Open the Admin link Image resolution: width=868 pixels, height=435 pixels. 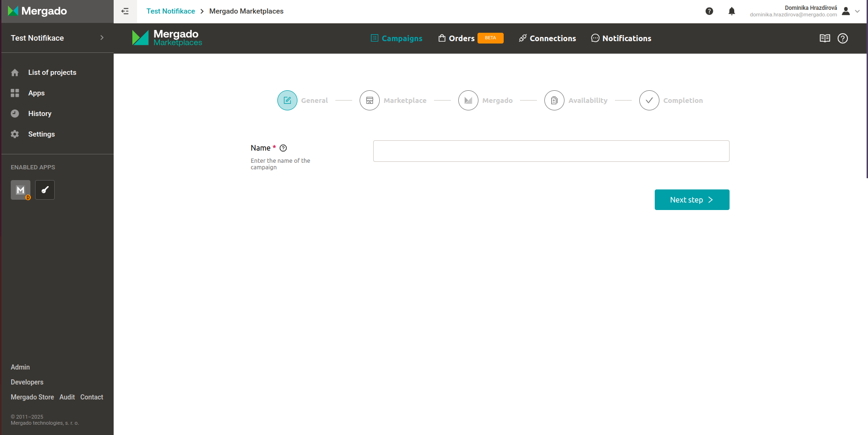20,367
